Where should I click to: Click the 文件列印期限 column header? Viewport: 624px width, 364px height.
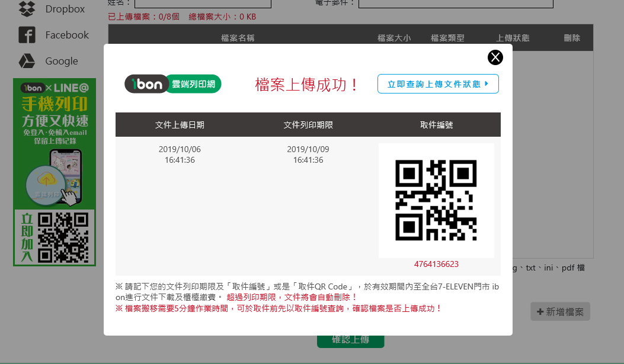click(x=308, y=125)
